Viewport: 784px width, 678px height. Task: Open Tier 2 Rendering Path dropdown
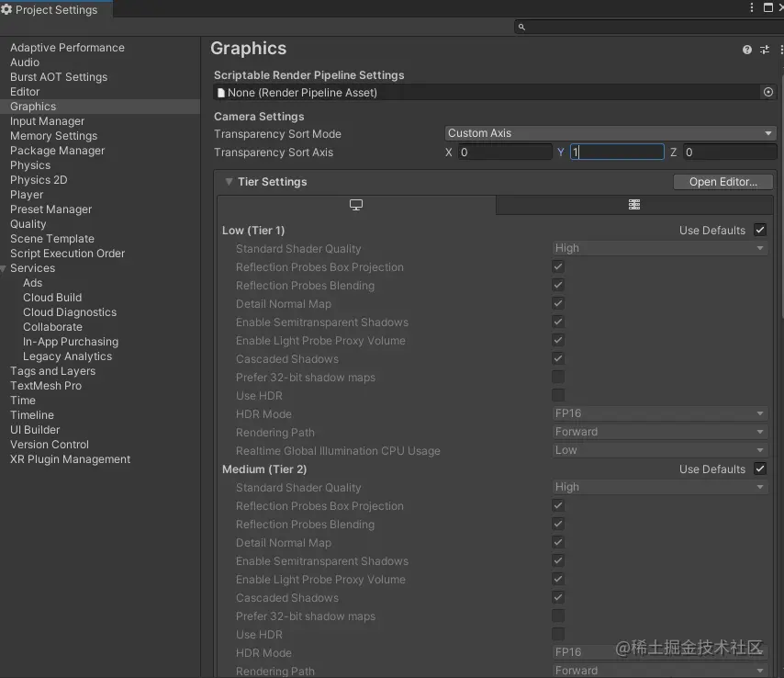[659, 671]
